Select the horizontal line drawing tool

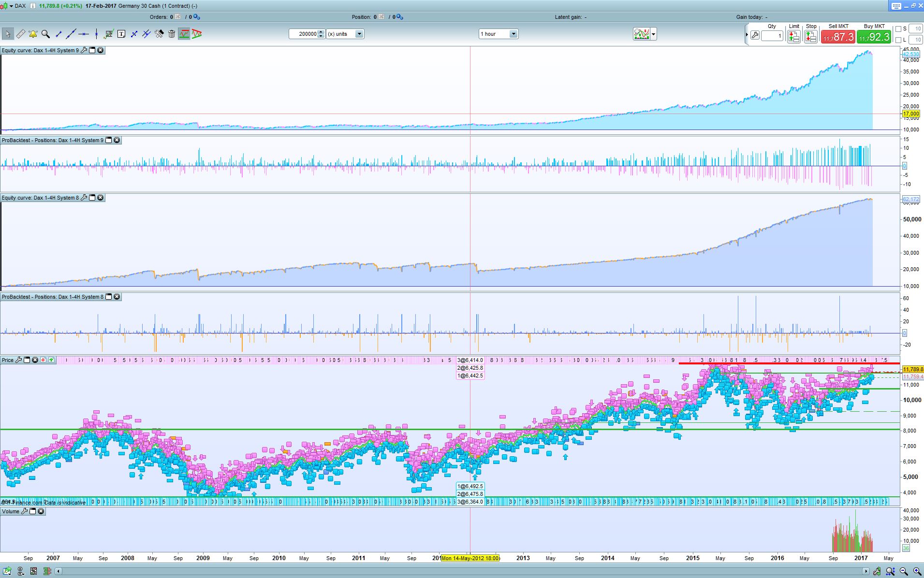pyautogui.click(x=84, y=34)
